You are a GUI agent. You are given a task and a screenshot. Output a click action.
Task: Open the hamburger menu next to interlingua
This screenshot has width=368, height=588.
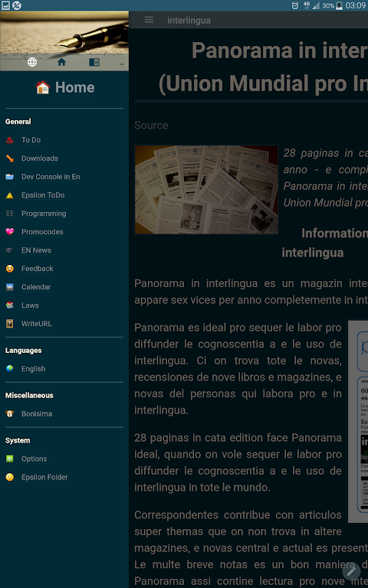(x=149, y=20)
